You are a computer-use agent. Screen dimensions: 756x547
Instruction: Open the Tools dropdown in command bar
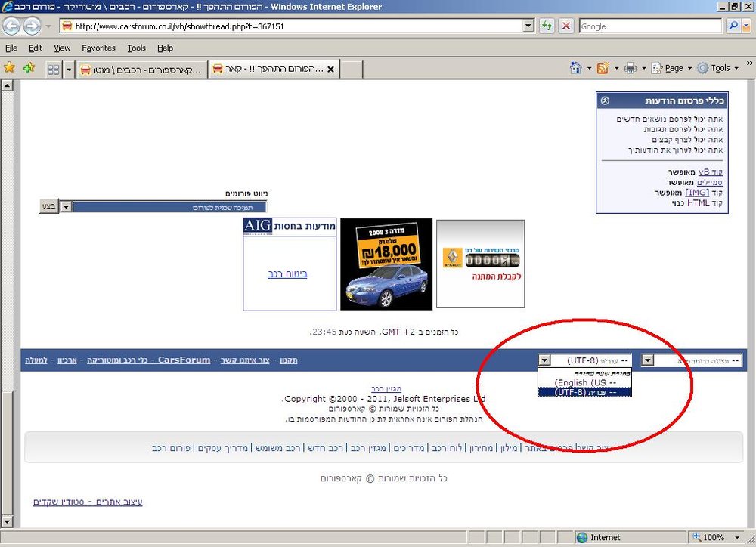718,68
